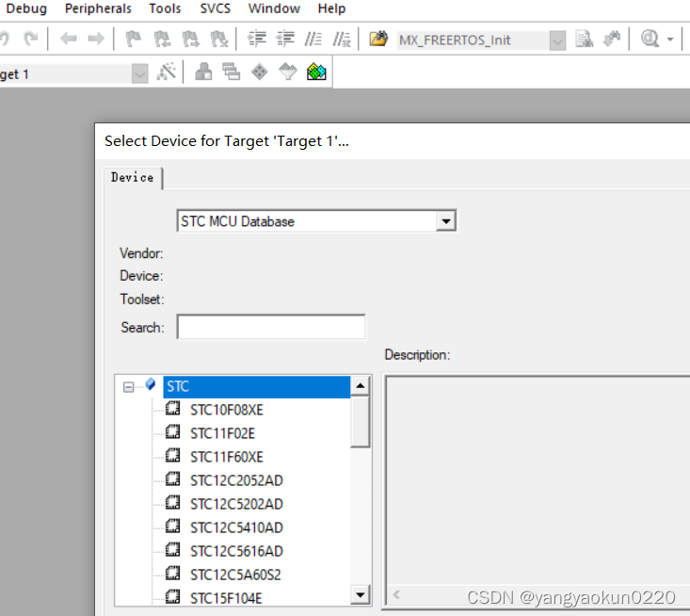Open the target selection dropdown arrow
This screenshot has height=616, width=690.
click(139, 73)
